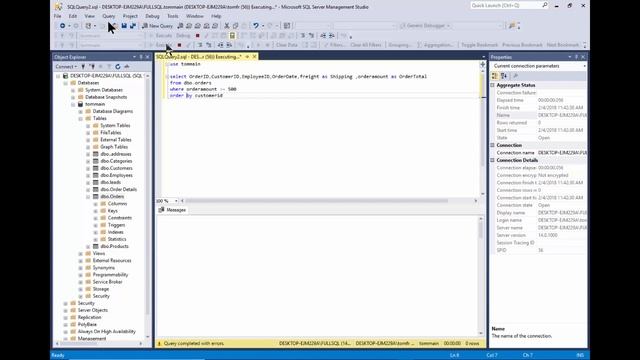Image resolution: width=640 pixels, height=360 pixels.
Task: Open the Query menu
Action: (x=109, y=16)
